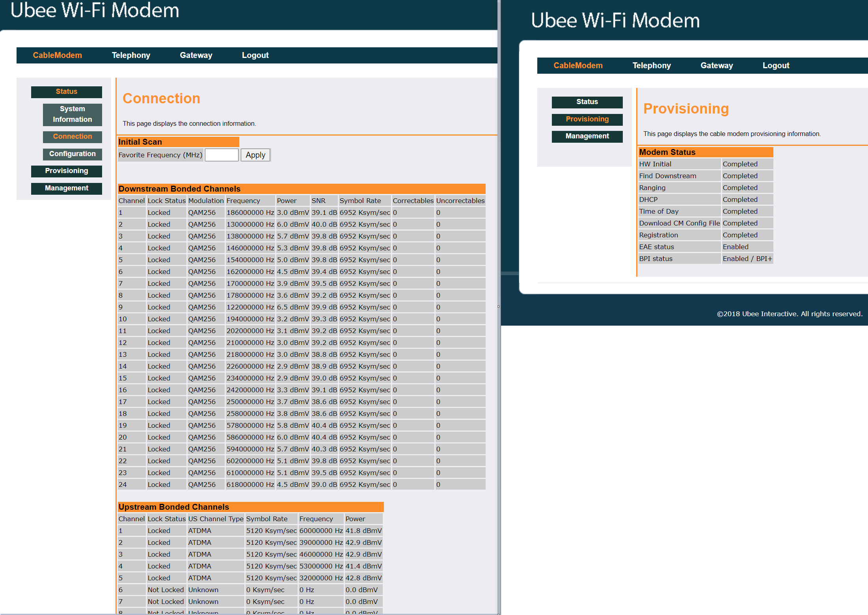Click Logout in the right window

pyautogui.click(x=776, y=65)
